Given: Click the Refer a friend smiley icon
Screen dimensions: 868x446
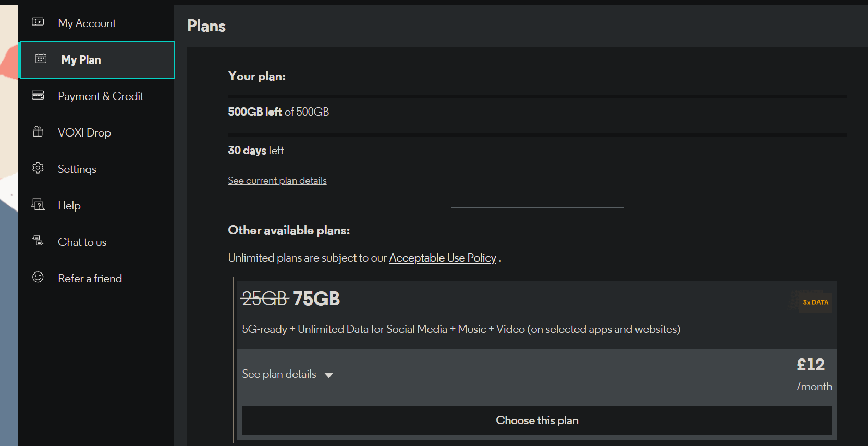Looking at the screenshot, I should click(38, 278).
